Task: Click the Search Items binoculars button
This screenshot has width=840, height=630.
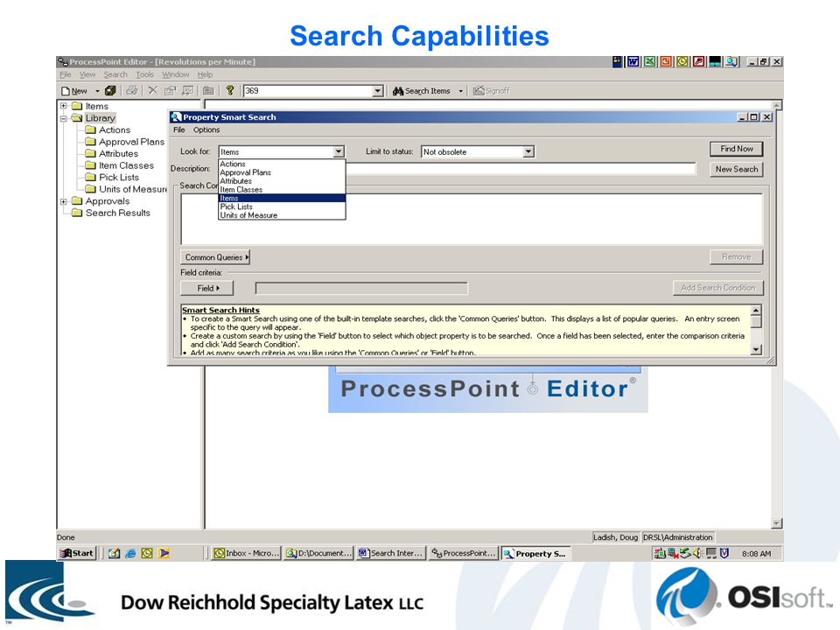Action: 422,91
